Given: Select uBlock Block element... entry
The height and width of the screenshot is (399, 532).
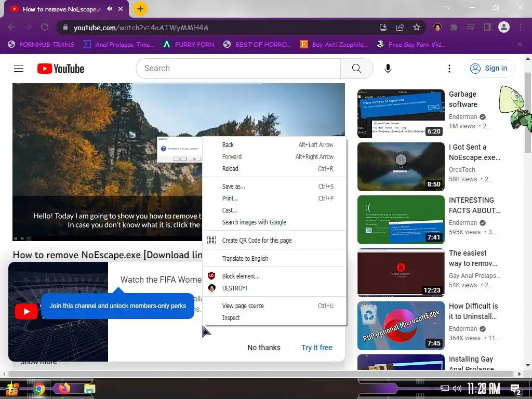Looking at the screenshot, I should (274, 276).
